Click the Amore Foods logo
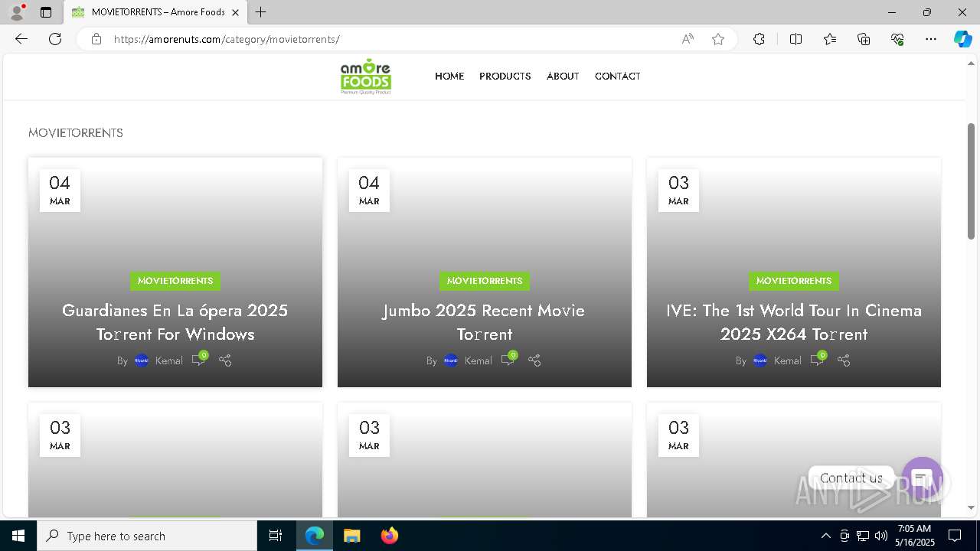 366,76
